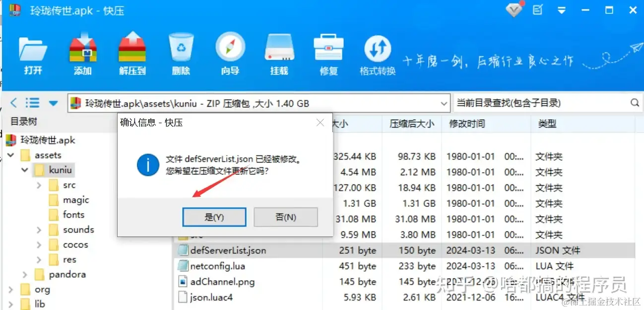Click the 325.44 KB size cell
This screenshot has height=310, width=644.
355,156
